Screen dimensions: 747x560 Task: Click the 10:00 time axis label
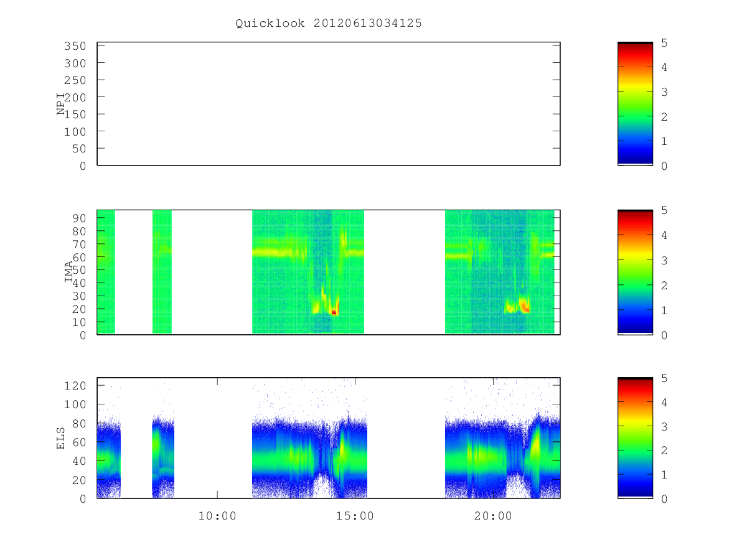click(x=217, y=516)
